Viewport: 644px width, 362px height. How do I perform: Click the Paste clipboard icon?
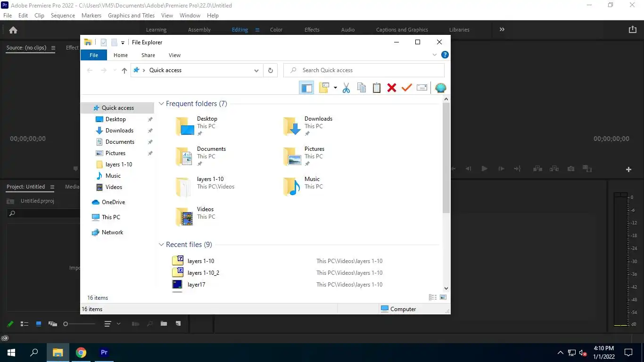(377, 88)
